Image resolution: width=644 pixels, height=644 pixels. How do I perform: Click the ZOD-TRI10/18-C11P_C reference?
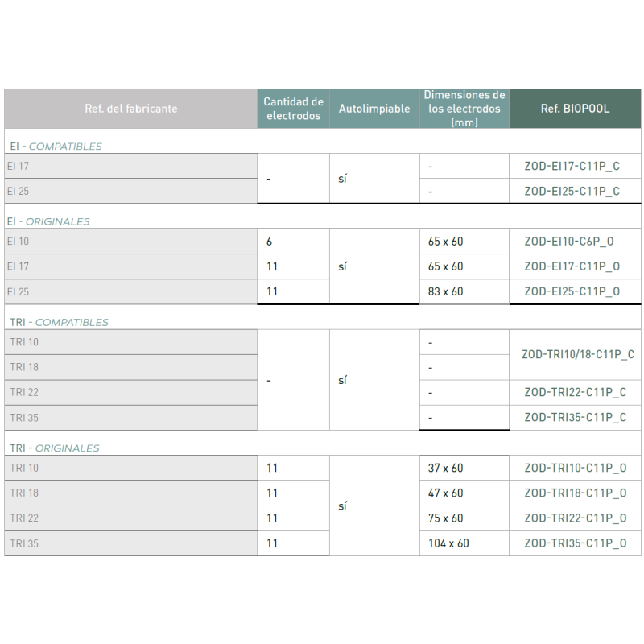coord(577,354)
